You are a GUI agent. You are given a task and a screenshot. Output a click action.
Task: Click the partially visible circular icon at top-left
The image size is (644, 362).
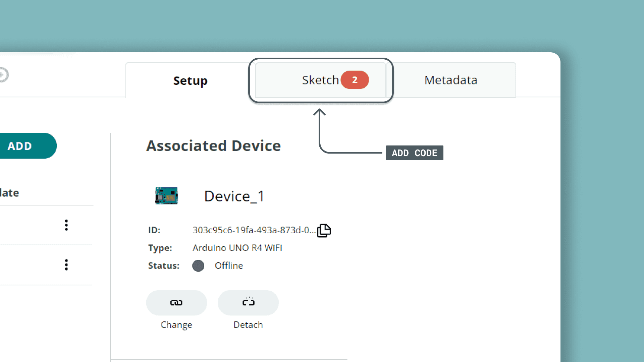tap(3, 75)
